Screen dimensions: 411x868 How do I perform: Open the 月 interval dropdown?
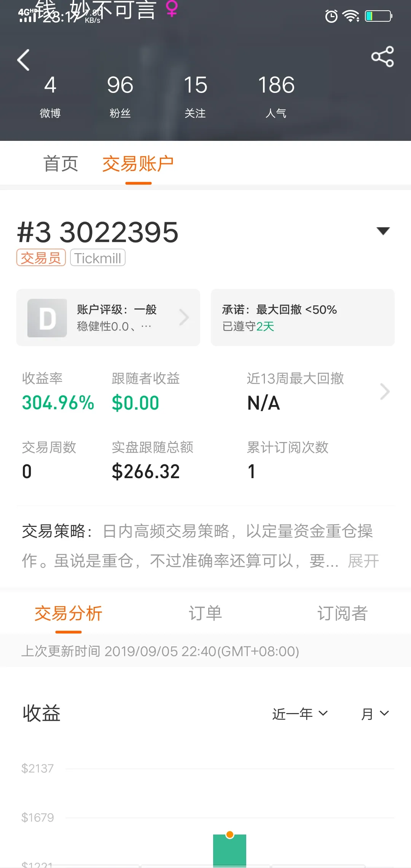(x=375, y=714)
